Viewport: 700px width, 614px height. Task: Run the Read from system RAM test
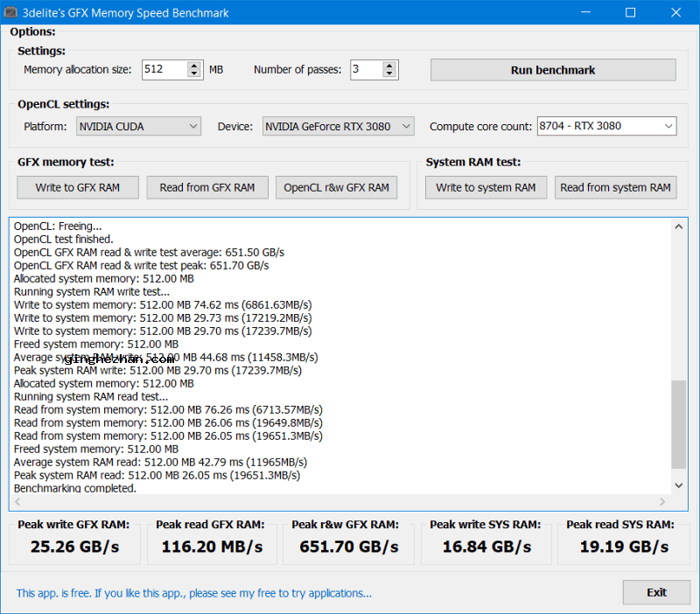pos(615,187)
